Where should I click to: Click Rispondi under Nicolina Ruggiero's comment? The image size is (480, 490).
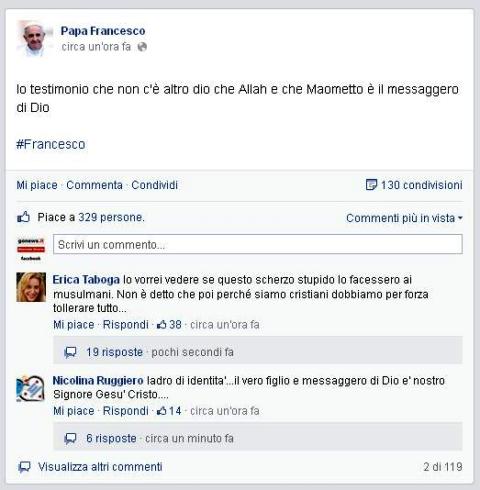click(x=126, y=411)
